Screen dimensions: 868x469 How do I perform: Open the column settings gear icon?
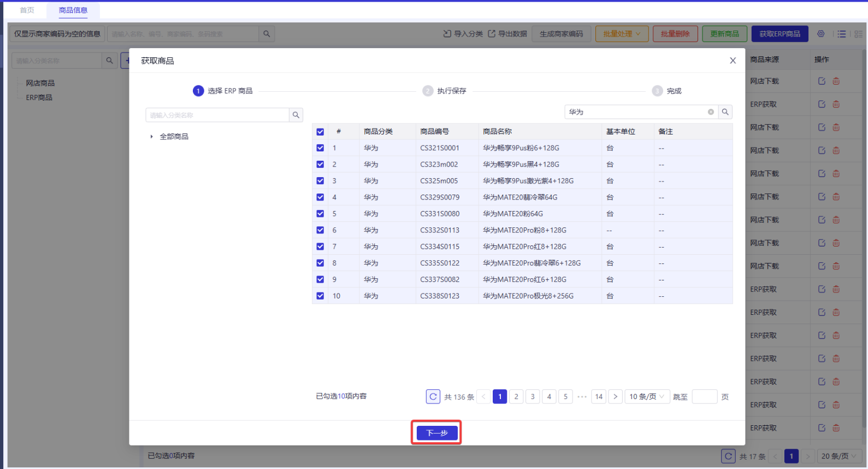coord(820,34)
